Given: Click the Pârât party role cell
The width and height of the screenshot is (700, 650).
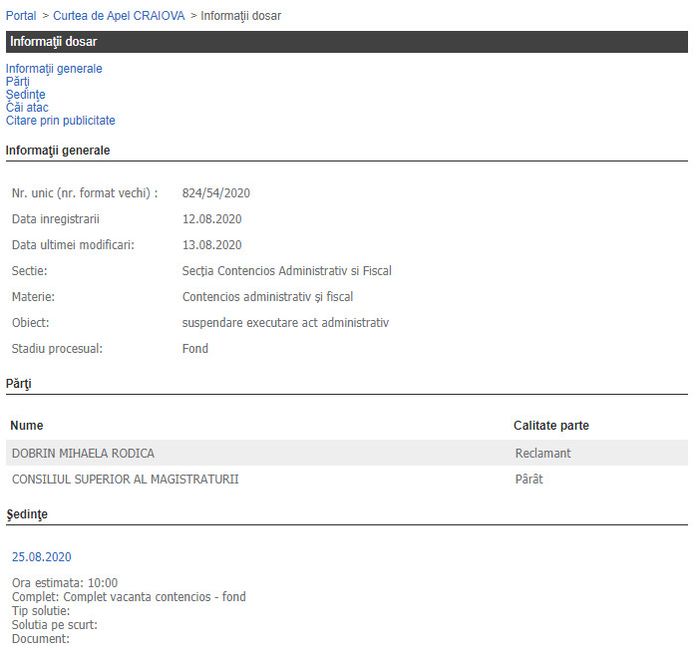Looking at the screenshot, I should click(529, 479).
